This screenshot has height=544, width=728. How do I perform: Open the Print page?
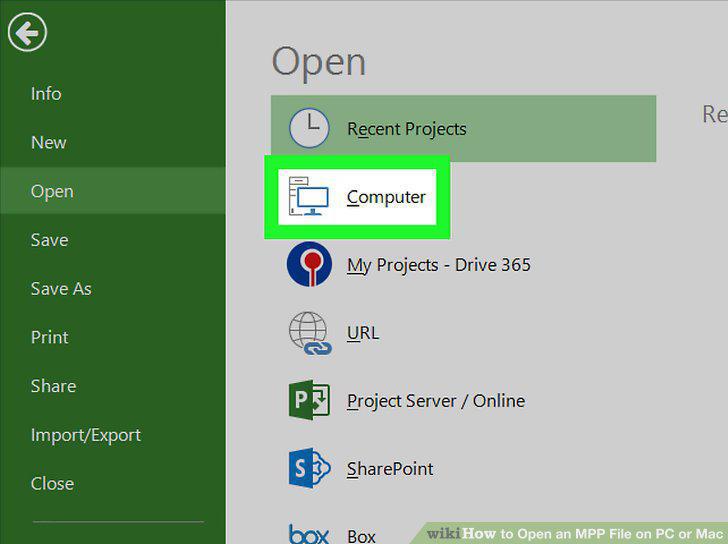[50, 337]
